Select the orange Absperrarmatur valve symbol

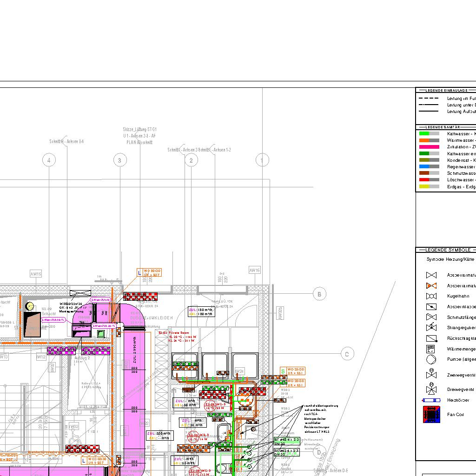431,286
